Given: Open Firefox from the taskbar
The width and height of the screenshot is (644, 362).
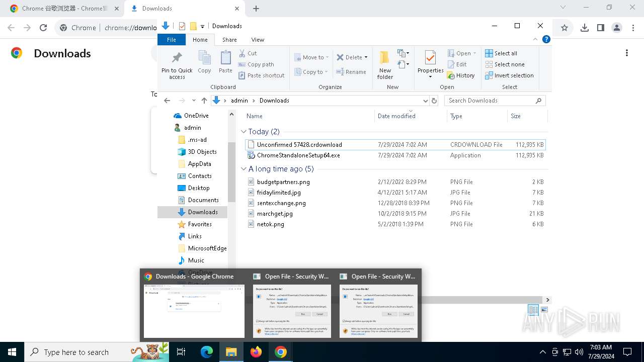Looking at the screenshot, I should point(256,352).
